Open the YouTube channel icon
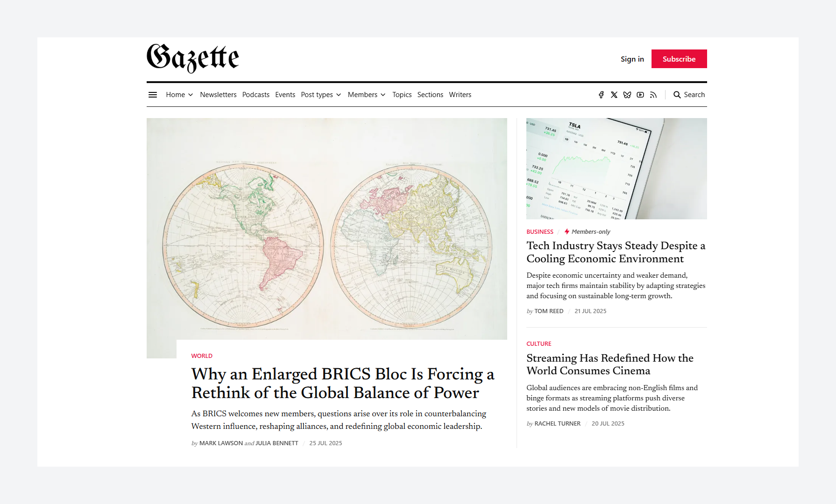 click(x=640, y=95)
